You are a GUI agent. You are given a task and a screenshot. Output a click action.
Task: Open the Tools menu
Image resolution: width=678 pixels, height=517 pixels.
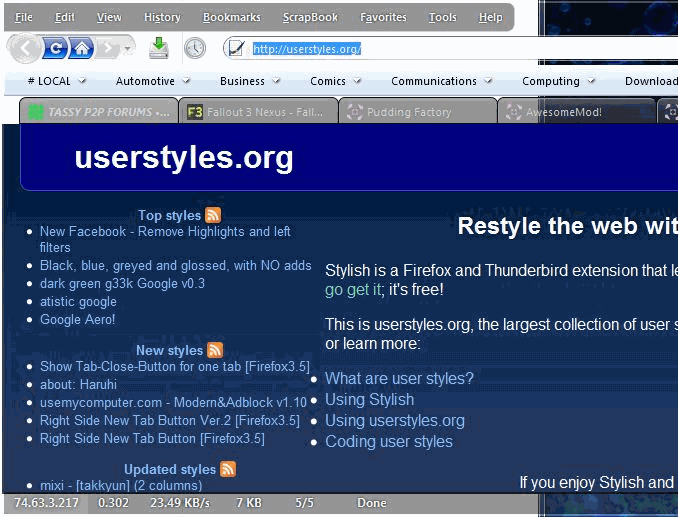(x=443, y=17)
